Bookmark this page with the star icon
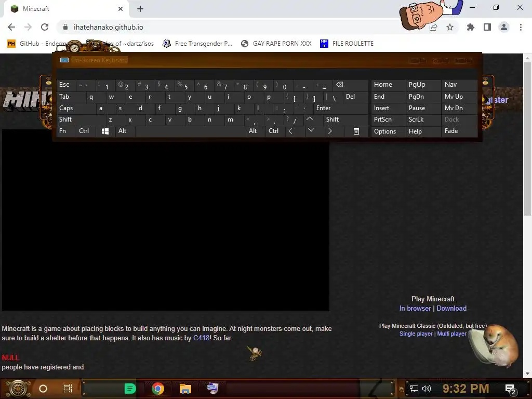This screenshot has height=399, width=532. pos(450,27)
